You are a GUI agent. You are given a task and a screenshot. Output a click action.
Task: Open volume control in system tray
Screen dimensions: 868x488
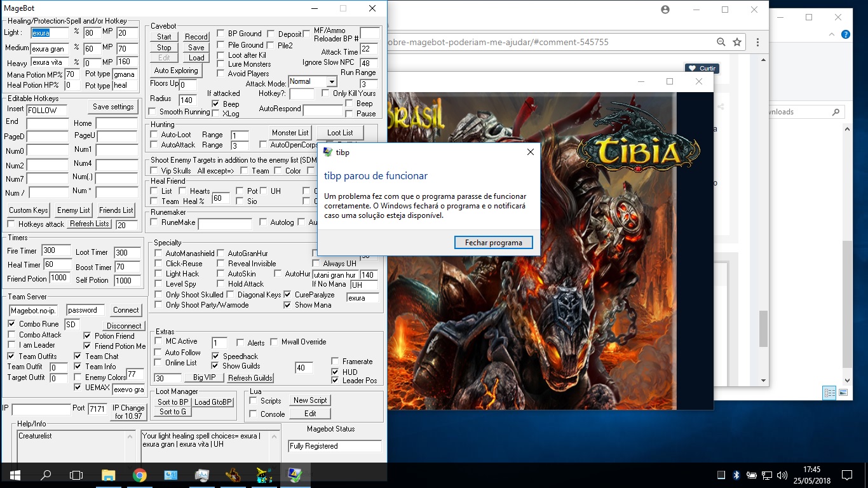782,475
